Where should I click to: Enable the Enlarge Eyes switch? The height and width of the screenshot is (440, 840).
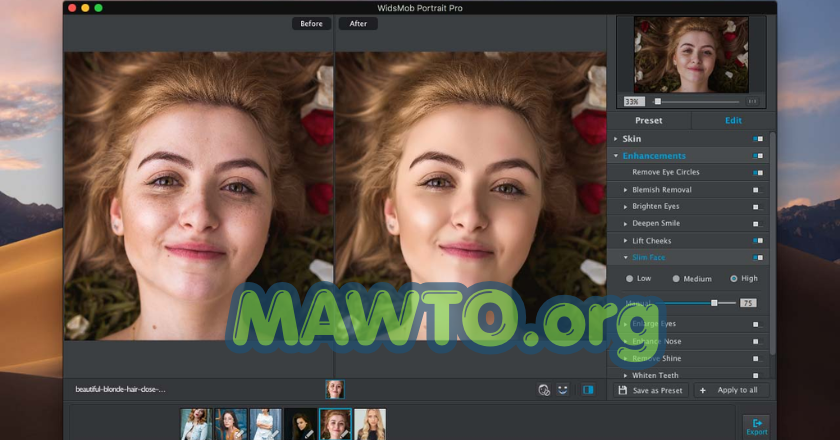758,324
